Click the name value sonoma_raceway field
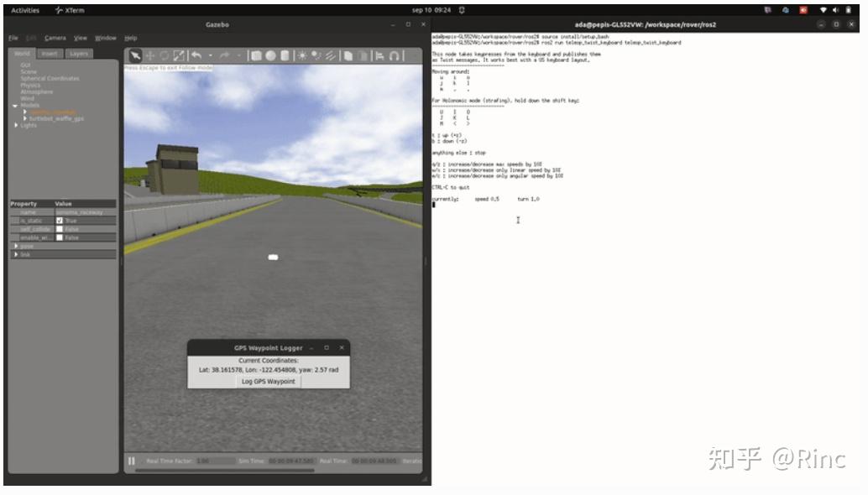The height and width of the screenshot is (495, 868). [86, 211]
